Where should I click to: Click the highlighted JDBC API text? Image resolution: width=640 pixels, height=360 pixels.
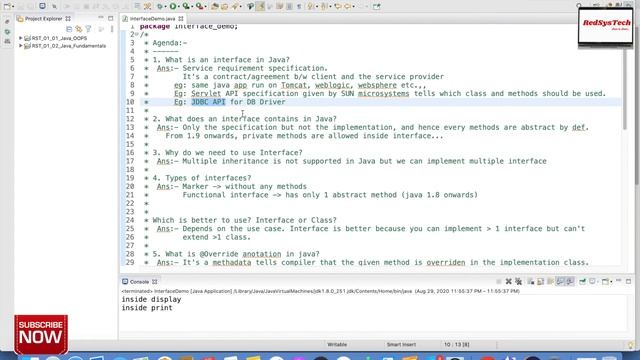point(208,102)
